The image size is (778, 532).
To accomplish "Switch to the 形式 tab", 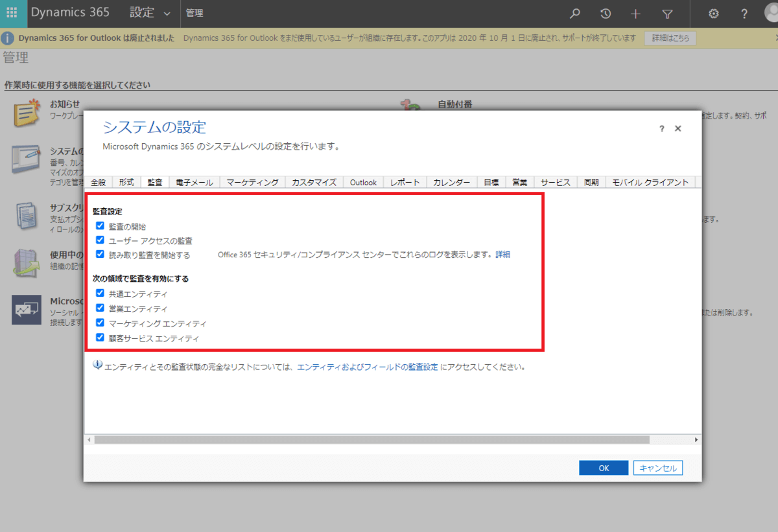I will click(126, 182).
